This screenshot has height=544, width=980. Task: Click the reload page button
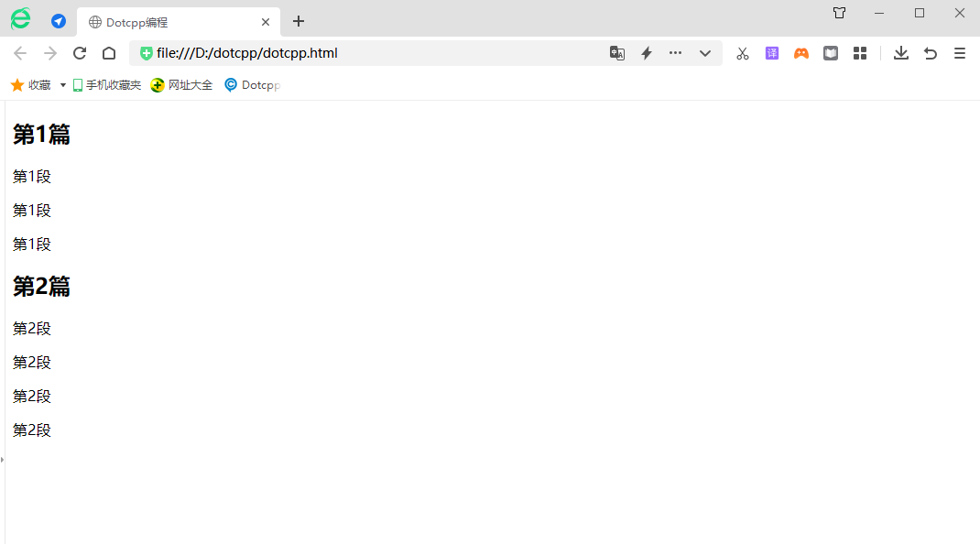tap(80, 53)
